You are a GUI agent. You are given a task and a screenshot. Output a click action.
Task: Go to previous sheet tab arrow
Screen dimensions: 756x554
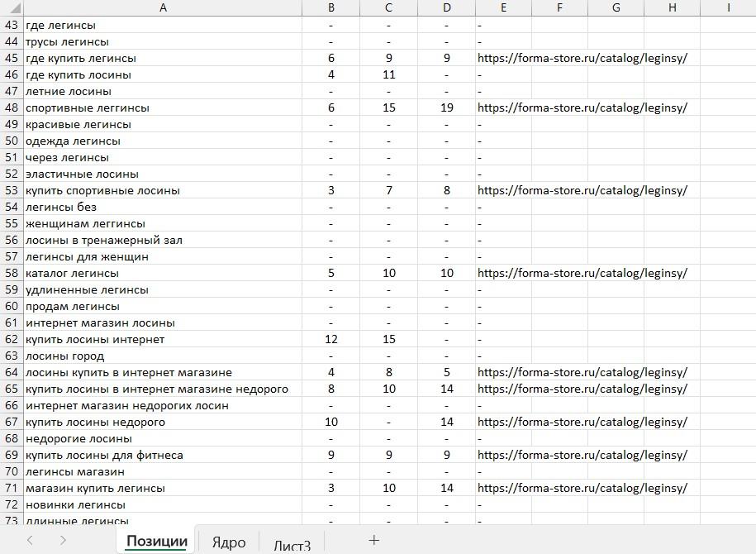30,541
